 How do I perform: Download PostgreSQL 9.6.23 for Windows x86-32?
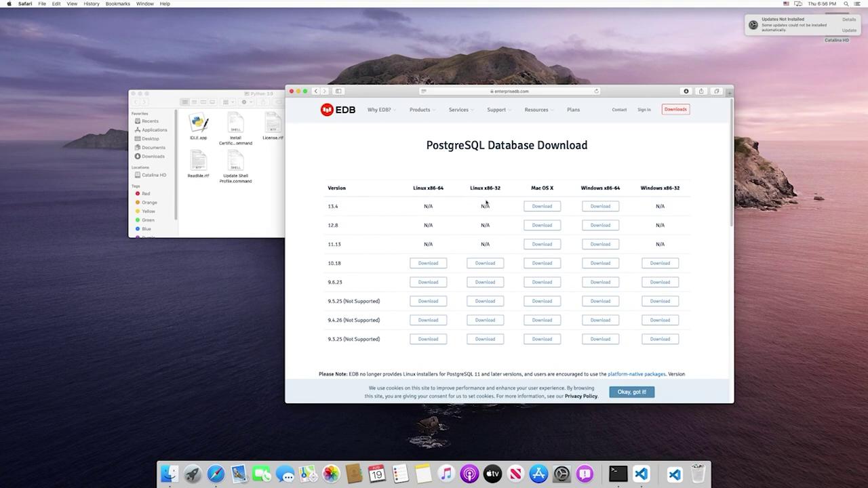(660, 282)
